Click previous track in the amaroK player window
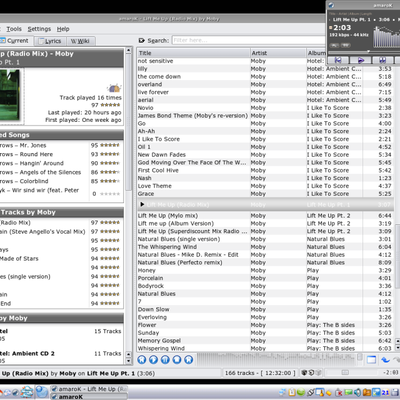The image size is (400, 400). (338, 60)
